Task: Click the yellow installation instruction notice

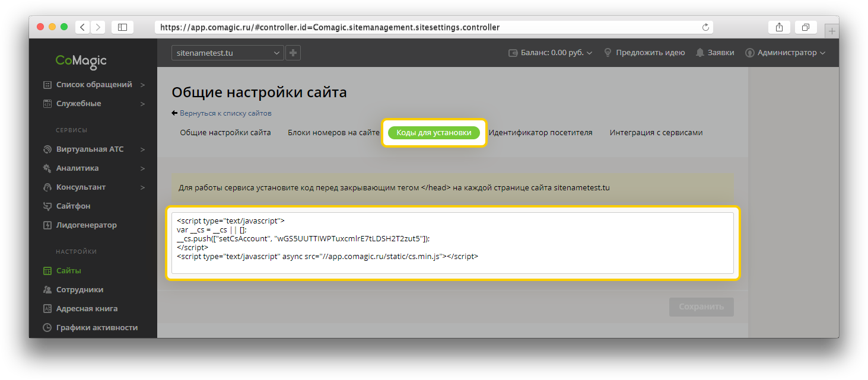Action: click(x=453, y=188)
